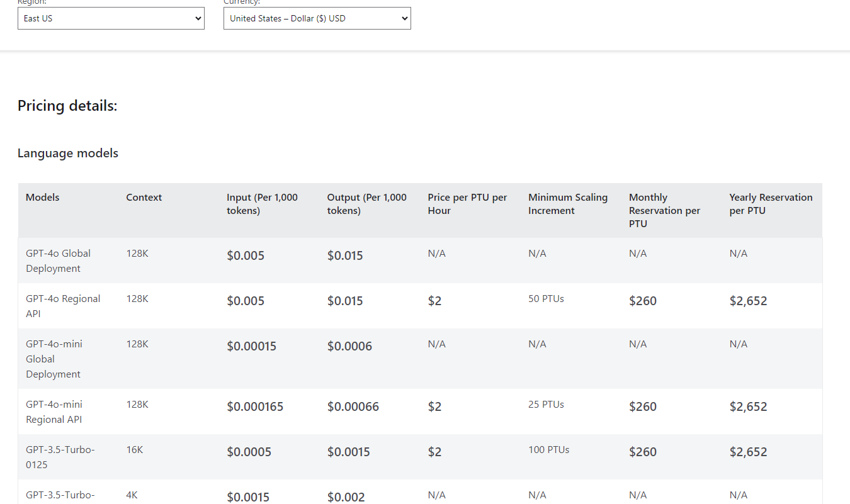850x504 pixels.
Task: Click the Price per PTU per Hour header
Action: click(467, 204)
